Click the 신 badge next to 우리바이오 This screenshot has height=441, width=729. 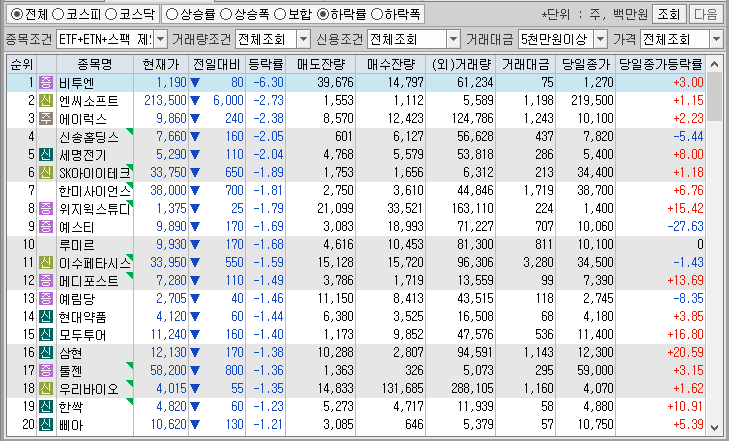(x=46, y=388)
